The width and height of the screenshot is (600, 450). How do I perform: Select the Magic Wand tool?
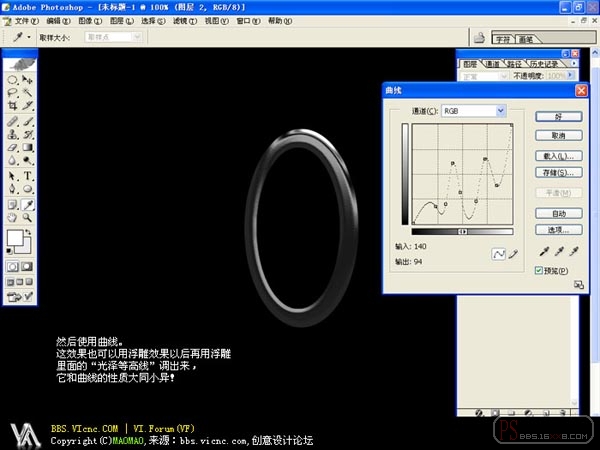pyautogui.click(x=28, y=92)
